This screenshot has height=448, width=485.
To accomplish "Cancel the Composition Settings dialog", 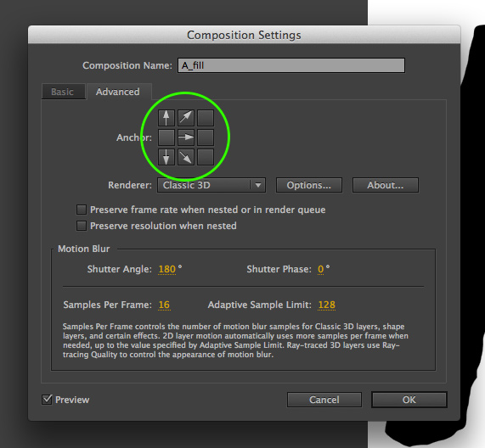I will click(324, 400).
